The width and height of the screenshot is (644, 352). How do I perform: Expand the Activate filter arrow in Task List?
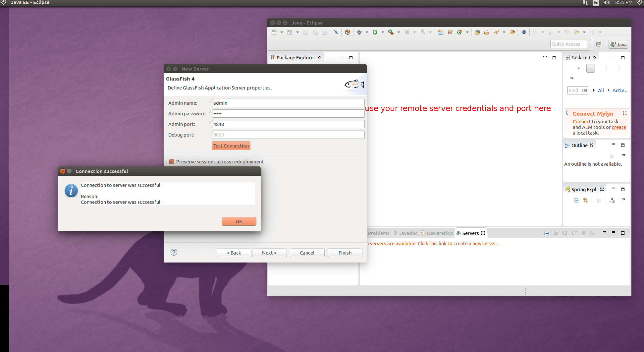click(609, 90)
